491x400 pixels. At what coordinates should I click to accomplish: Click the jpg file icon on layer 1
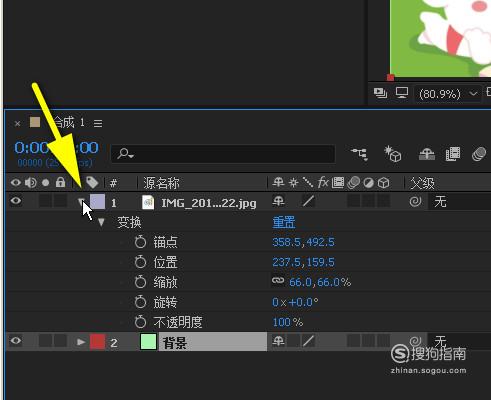click(148, 202)
